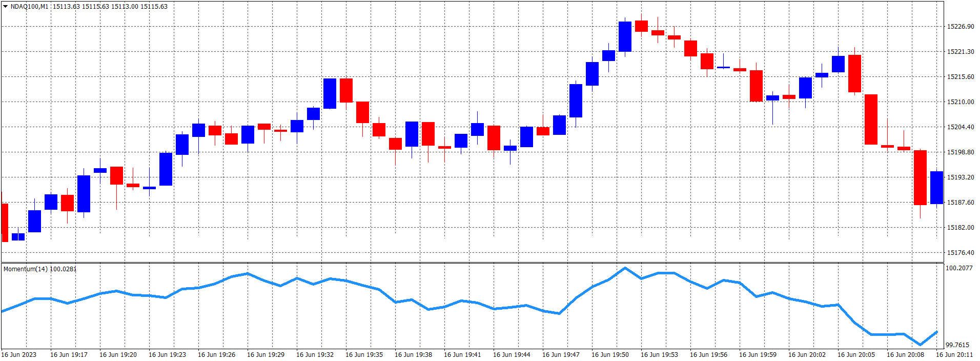Click the 100.2077 momentum scale value
Image resolution: width=980 pixels, height=361 pixels.
coord(958,268)
